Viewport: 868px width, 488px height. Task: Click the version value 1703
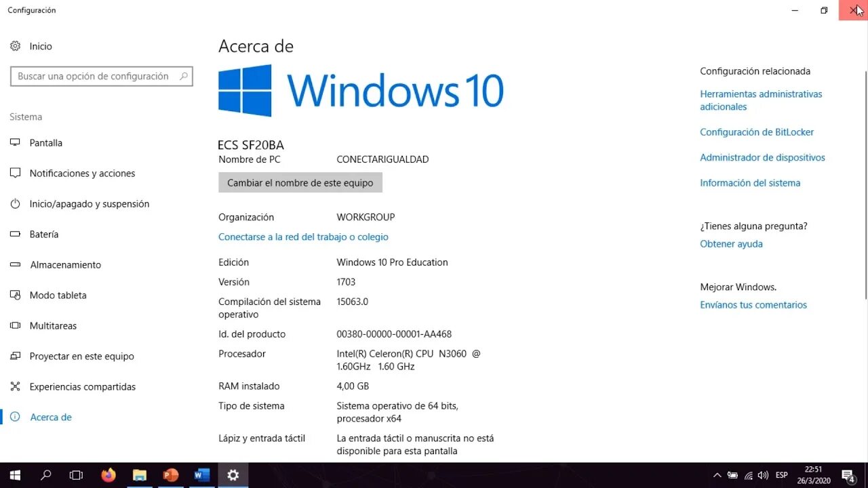click(346, 282)
